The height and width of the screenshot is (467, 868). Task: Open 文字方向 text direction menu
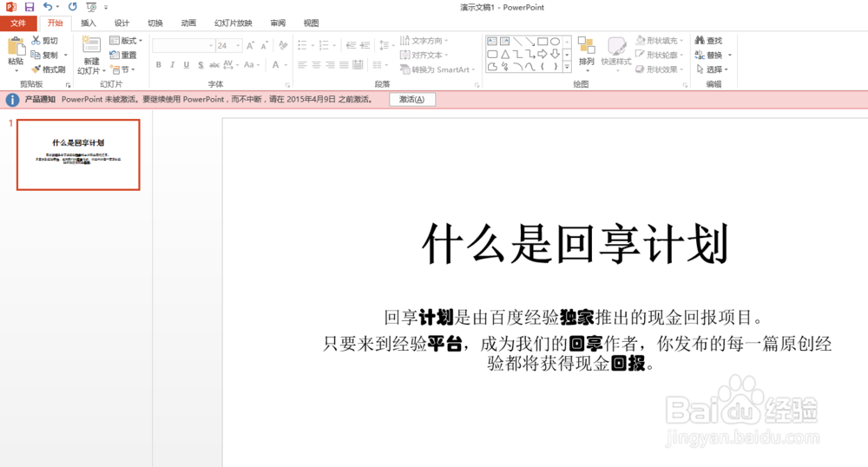(x=424, y=41)
